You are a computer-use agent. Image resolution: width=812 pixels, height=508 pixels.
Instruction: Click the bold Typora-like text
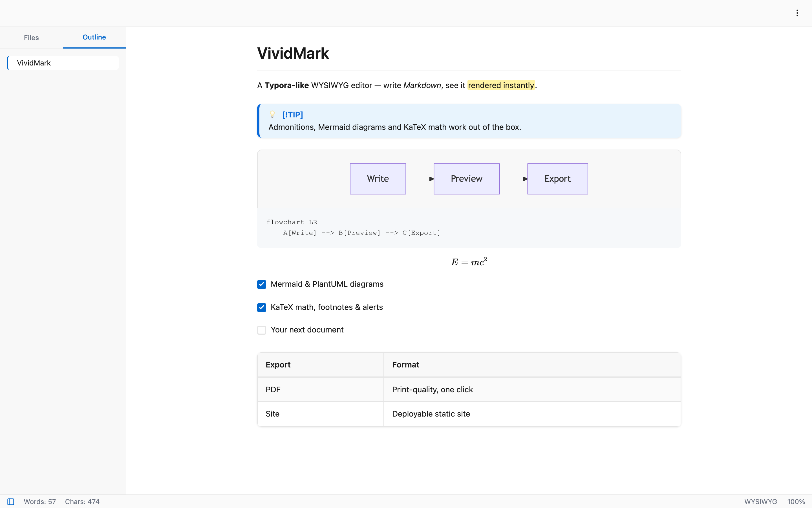point(286,85)
